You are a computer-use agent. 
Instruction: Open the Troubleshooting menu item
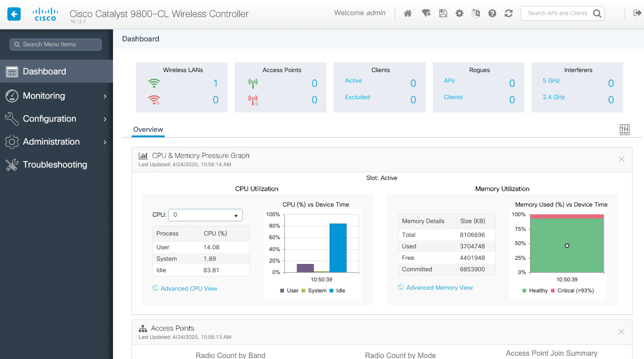pyautogui.click(x=55, y=165)
